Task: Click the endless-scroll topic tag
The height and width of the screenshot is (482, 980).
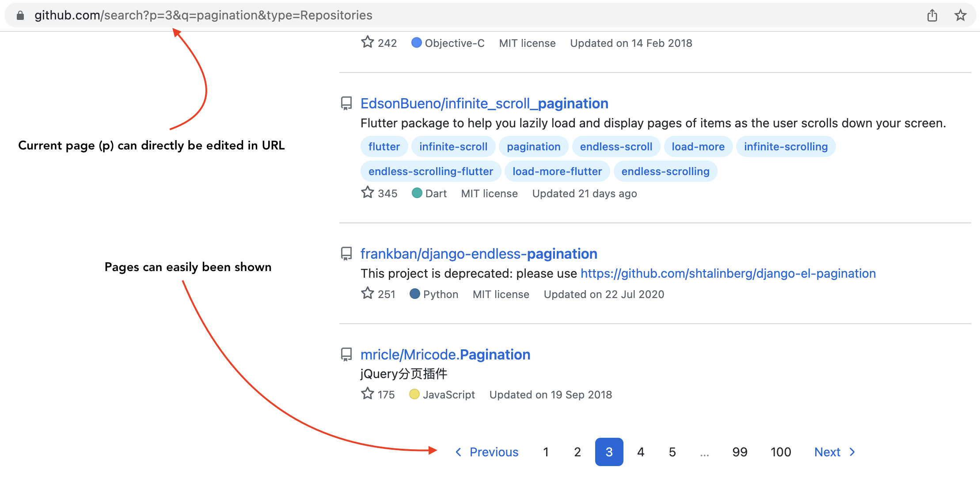Action: click(x=616, y=146)
